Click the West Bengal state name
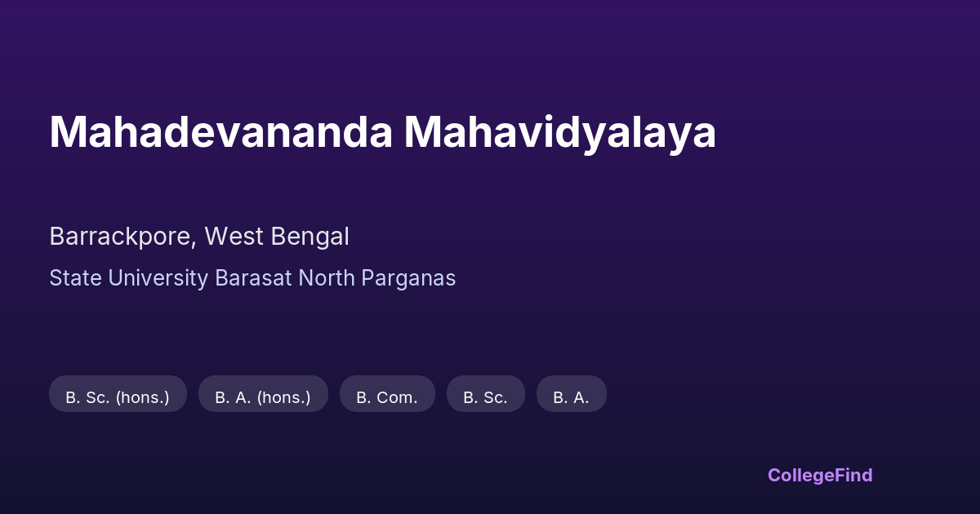980x514 pixels. tap(277, 237)
